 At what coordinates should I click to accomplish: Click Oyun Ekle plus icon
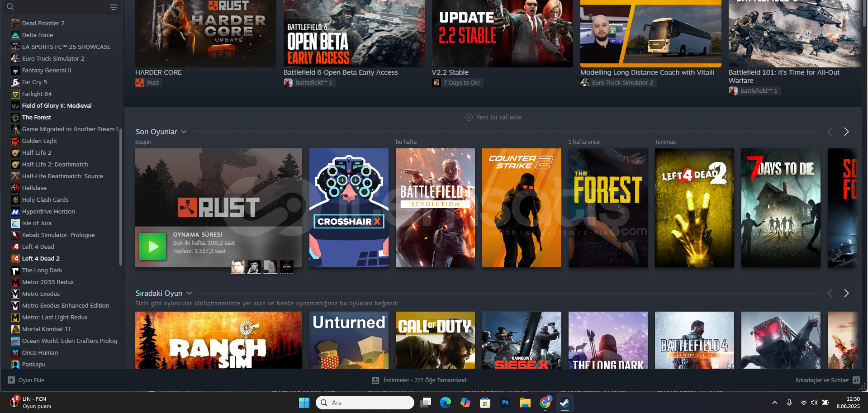pyautogui.click(x=11, y=380)
